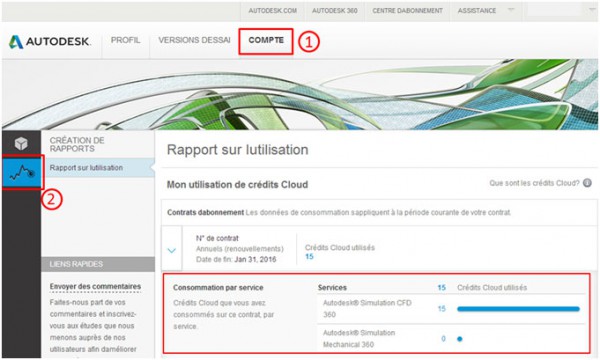Collapse the contract details chevron
Viewport: 600px width, 360px height.
[172, 251]
